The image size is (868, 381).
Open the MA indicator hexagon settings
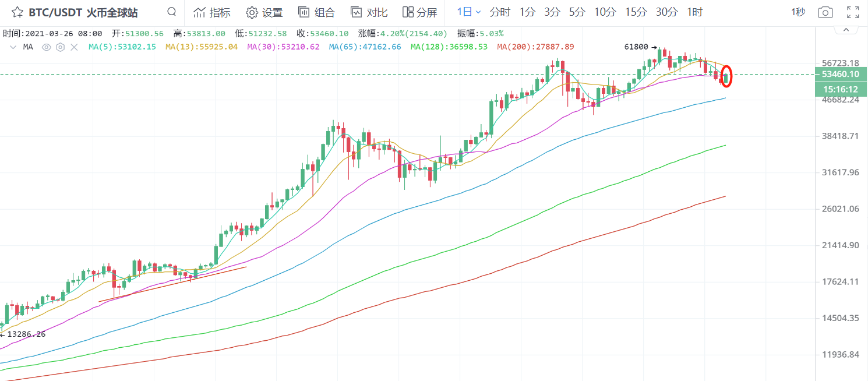[60, 47]
